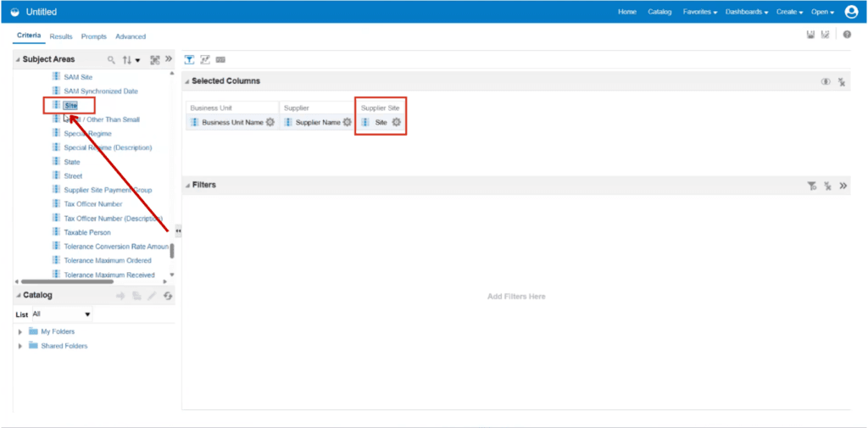Image resolution: width=868 pixels, height=428 pixels.
Task: Click the search icon in Subject Areas
Action: coord(111,60)
